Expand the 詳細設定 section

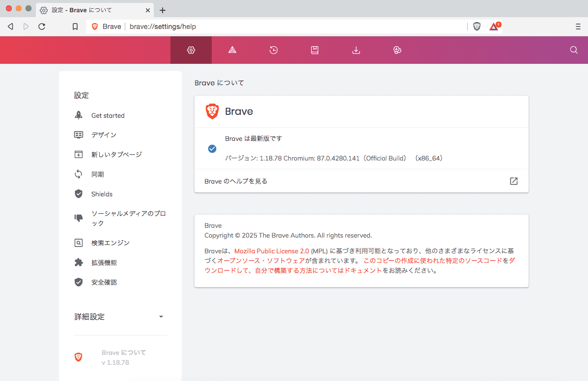click(119, 317)
